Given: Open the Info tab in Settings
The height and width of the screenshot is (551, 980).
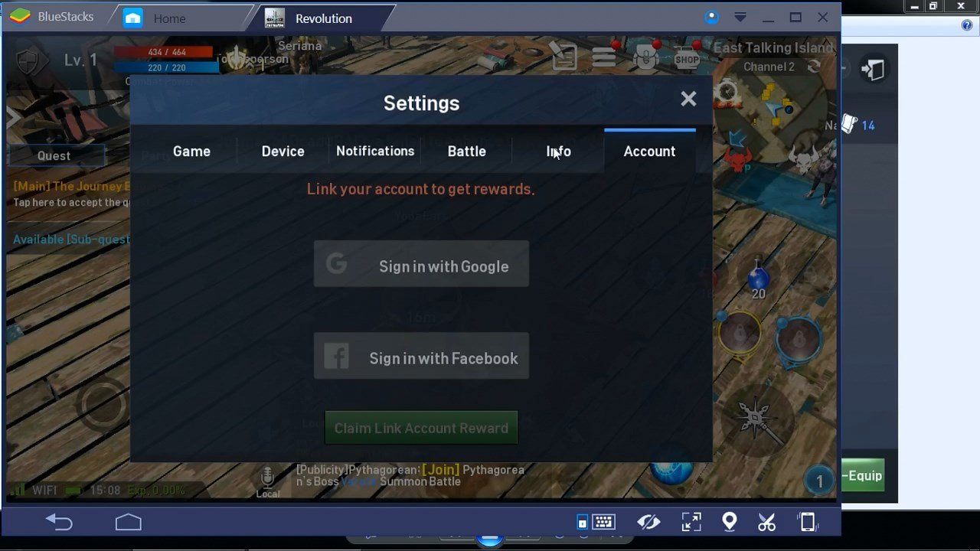Looking at the screenshot, I should 559,152.
